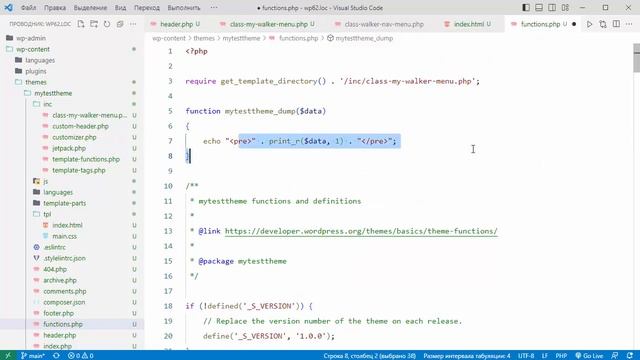
Task: Open customize layout icon
Action: pos(565,7)
